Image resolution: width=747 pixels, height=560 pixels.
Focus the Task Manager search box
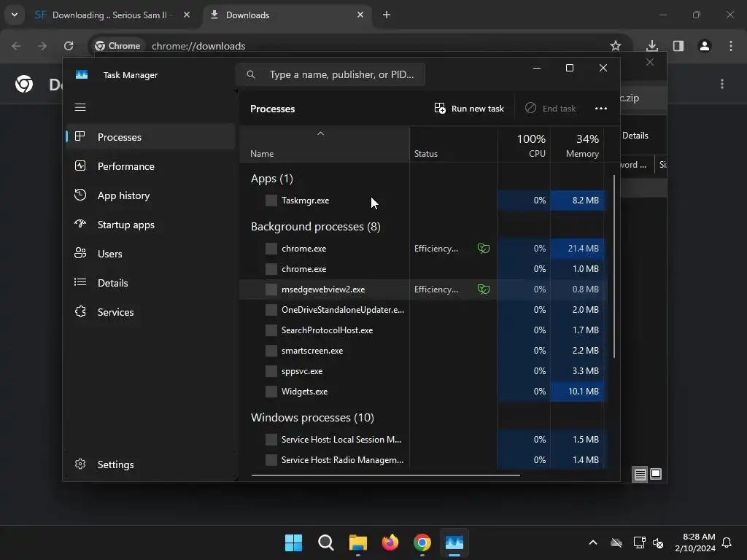(x=330, y=75)
